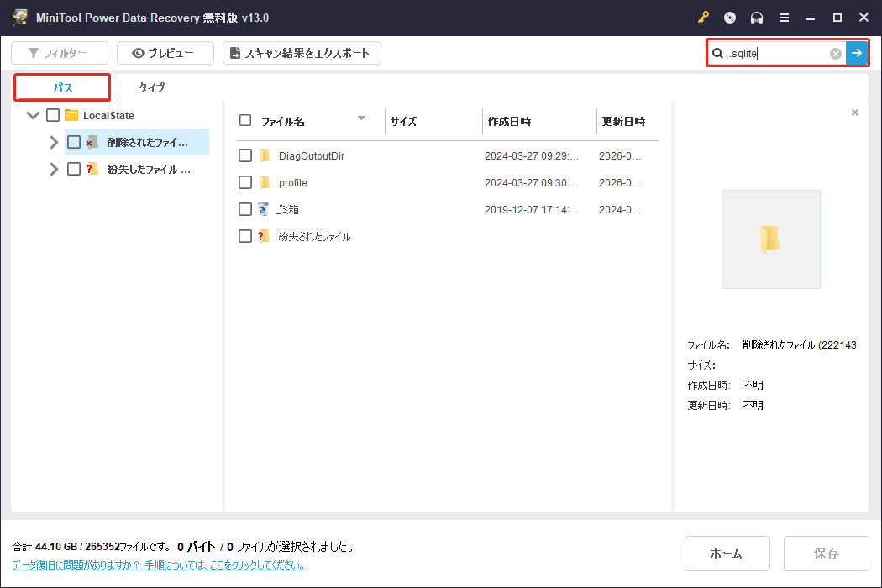Sort by サイズ column header
The height and width of the screenshot is (588, 882).
coord(403,121)
